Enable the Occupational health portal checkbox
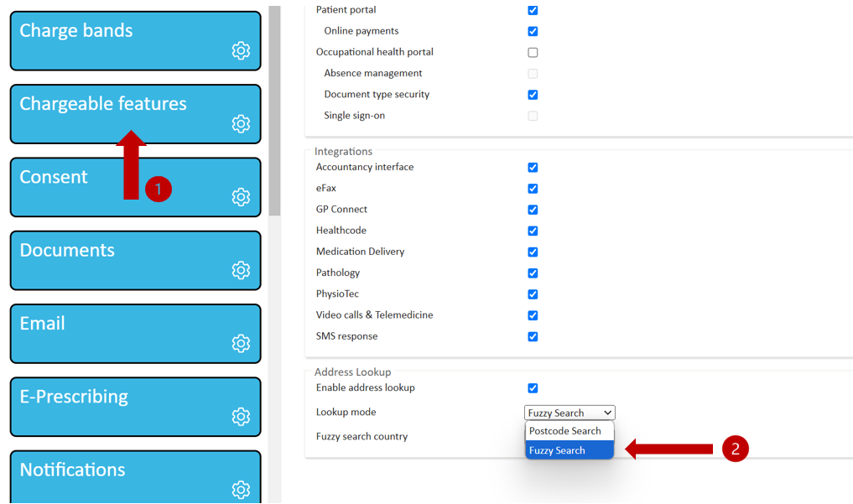The height and width of the screenshot is (504, 853). [533, 52]
